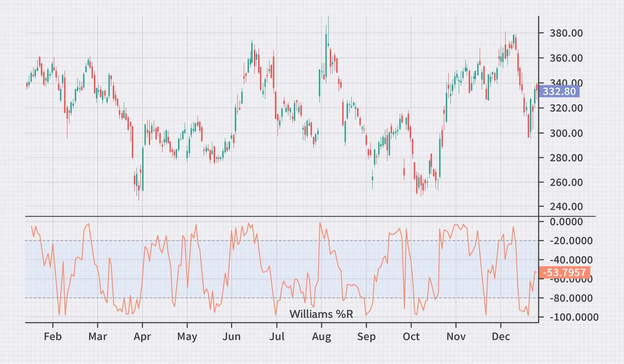Select the Aug label on time axis

[x=322, y=337]
